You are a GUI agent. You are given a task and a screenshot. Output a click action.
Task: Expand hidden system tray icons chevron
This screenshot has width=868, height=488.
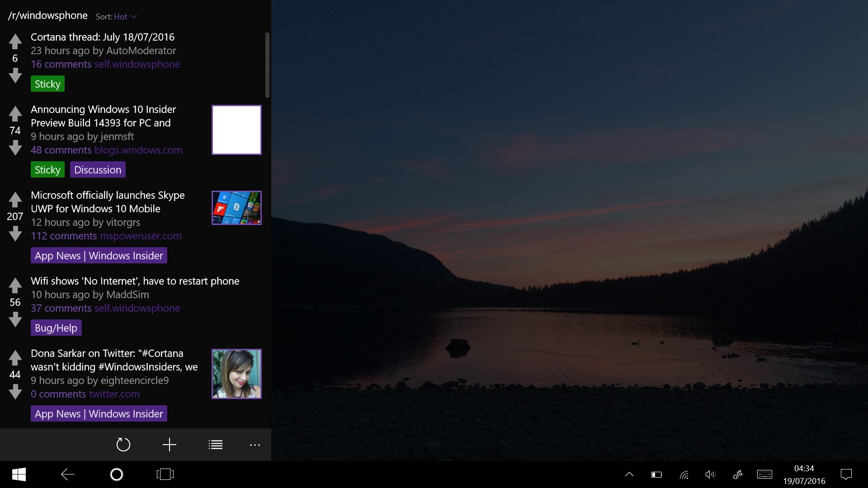[x=629, y=474]
